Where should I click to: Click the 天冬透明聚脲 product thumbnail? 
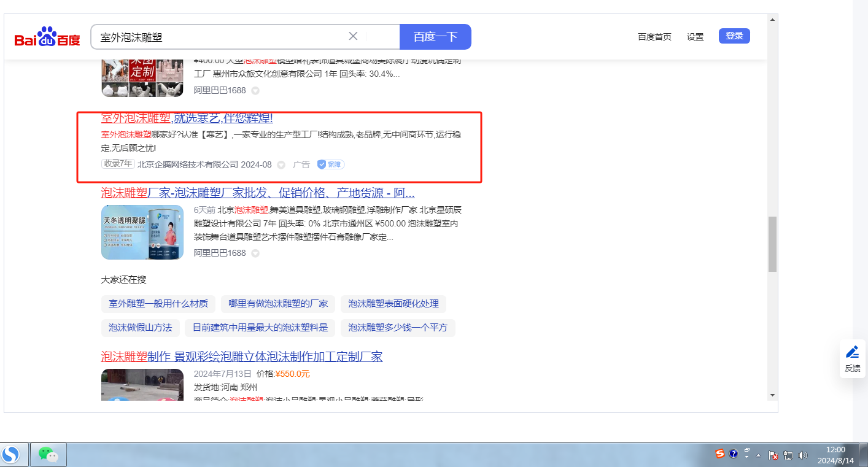click(x=142, y=232)
